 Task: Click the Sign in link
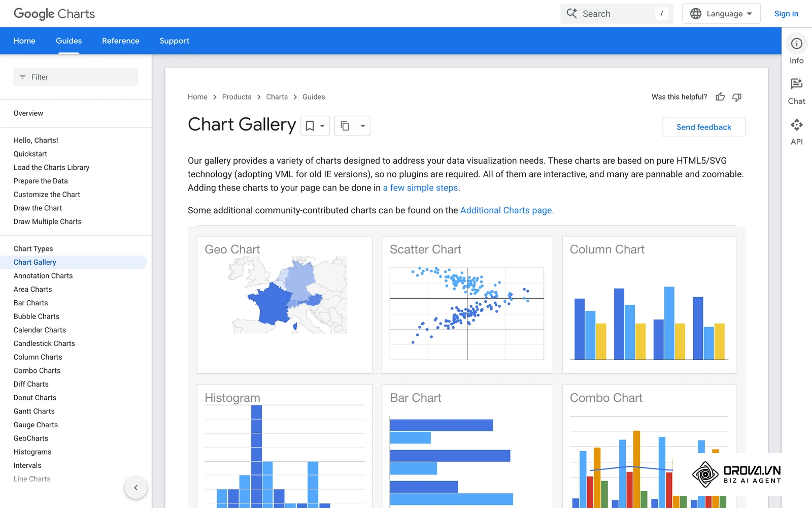(786, 14)
